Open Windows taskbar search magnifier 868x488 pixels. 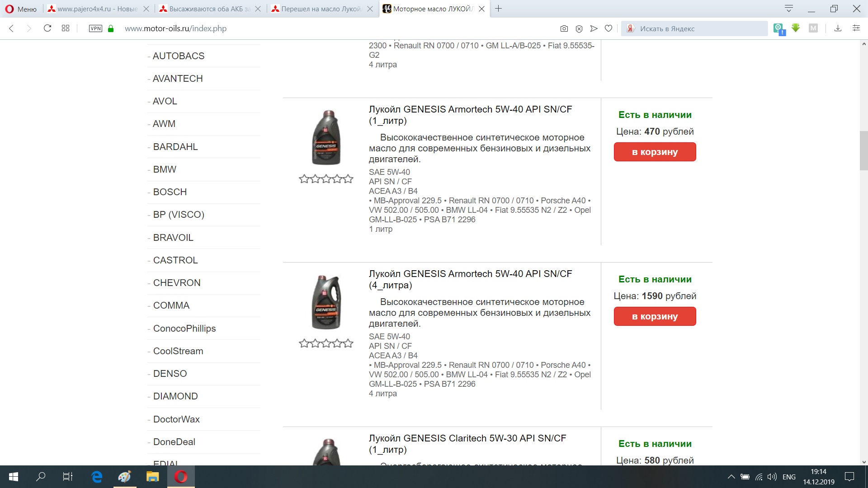click(41, 477)
